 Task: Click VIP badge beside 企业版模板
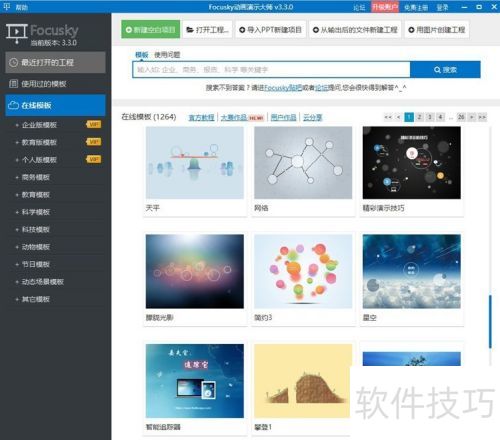tap(94, 124)
